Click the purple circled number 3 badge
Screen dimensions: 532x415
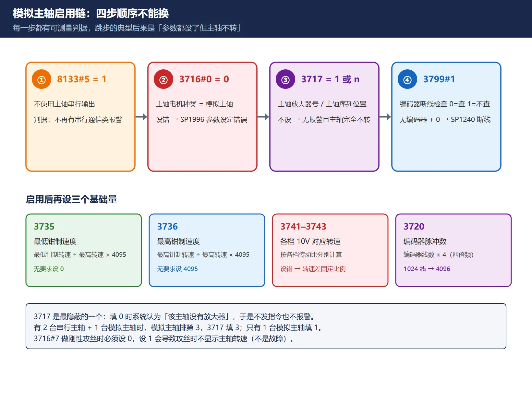pyautogui.click(x=285, y=79)
